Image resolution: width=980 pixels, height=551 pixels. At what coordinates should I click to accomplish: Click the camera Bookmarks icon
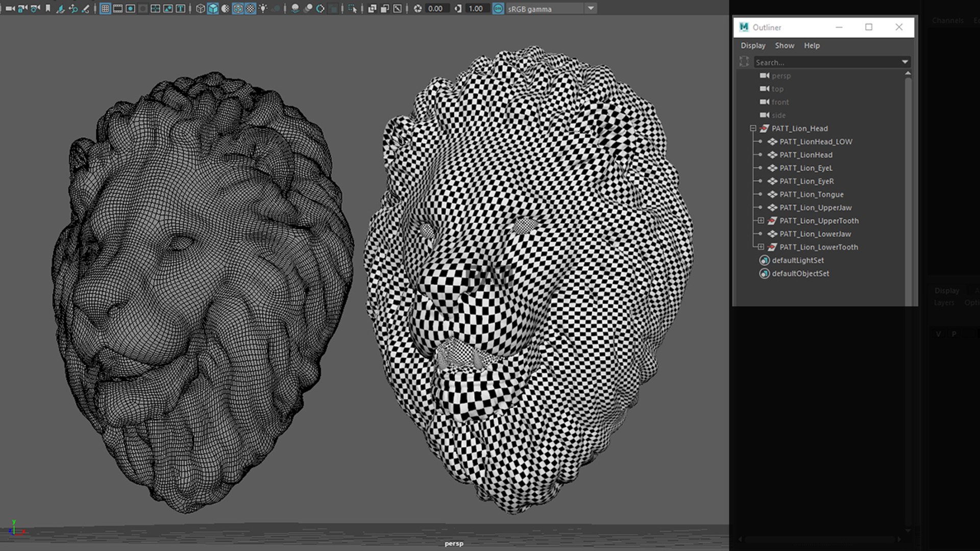[x=47, y=9]
